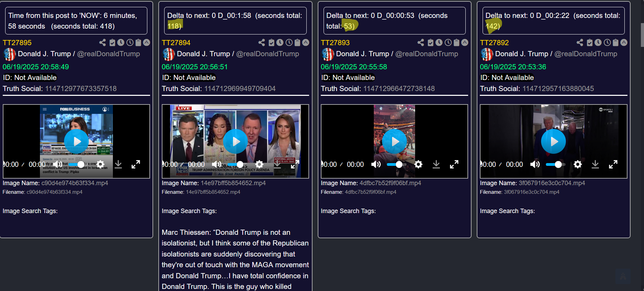Play the Fox News panel video in TT27894
The height and width of the screenshot is (291, 644).
point(235,141)
